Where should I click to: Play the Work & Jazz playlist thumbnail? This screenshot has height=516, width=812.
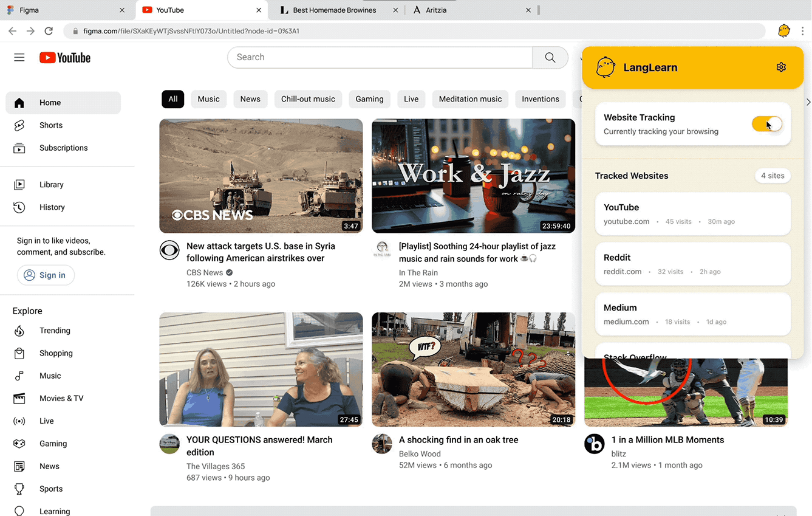click(474, 176)
